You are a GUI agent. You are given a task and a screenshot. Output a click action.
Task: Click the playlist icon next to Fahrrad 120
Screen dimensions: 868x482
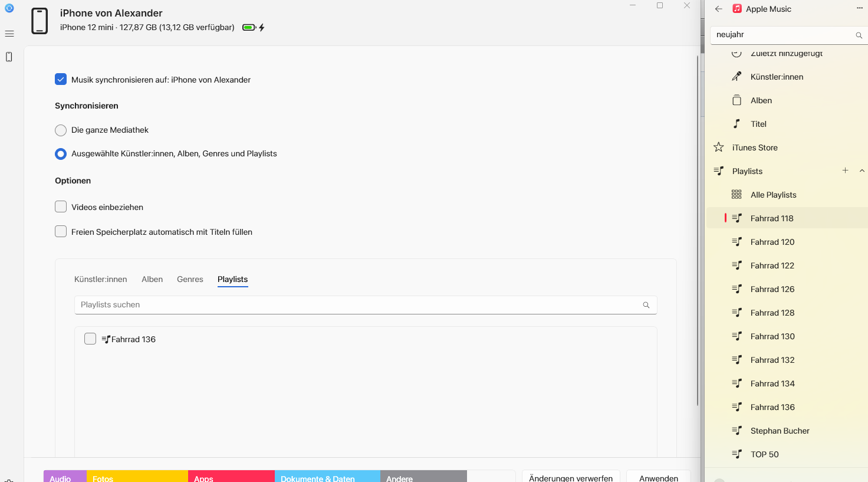click(737, 242)
